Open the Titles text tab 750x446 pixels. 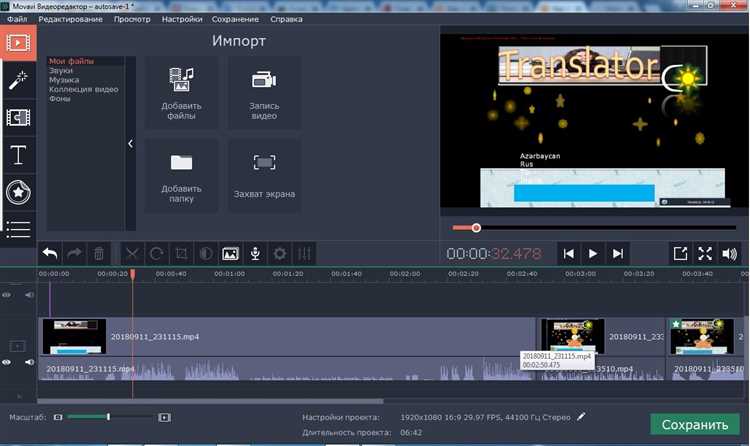[x=18, y=155]
